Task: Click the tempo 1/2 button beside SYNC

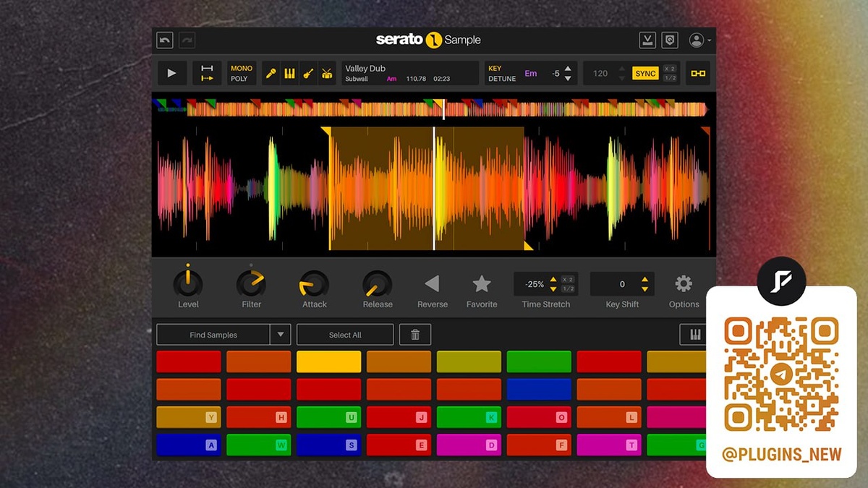Action: 670,78
